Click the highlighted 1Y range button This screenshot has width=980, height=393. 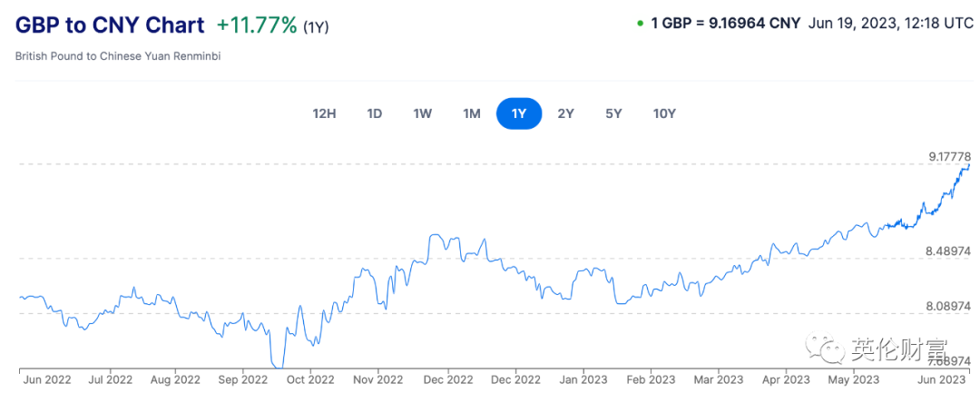click(519, 113)
